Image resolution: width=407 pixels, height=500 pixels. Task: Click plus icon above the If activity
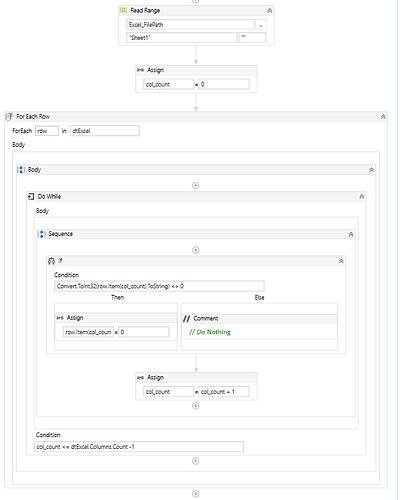[x=196, y=250]
